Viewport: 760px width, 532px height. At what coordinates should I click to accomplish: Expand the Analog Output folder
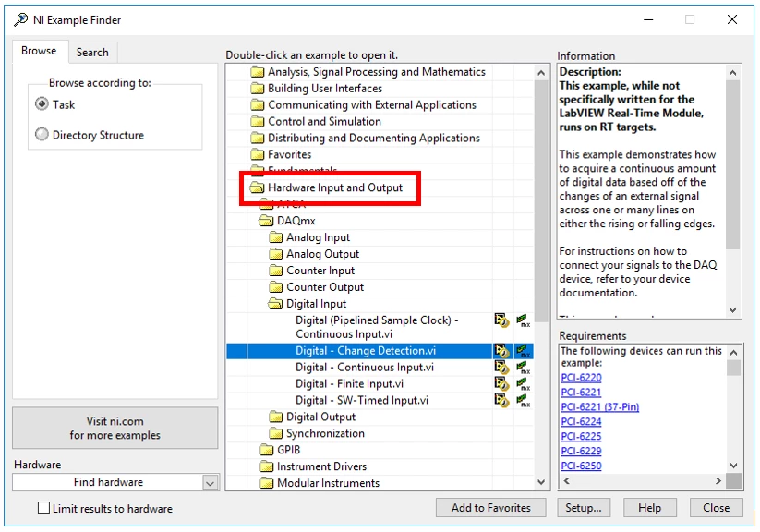pyautogui.click(x=276, y=254)
